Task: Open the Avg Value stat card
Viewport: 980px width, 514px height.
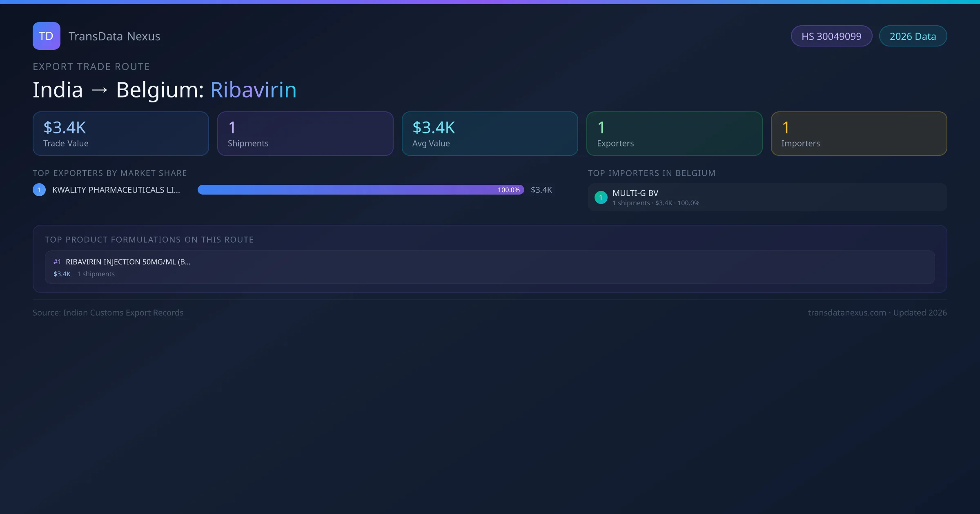Action: (490, 134)
